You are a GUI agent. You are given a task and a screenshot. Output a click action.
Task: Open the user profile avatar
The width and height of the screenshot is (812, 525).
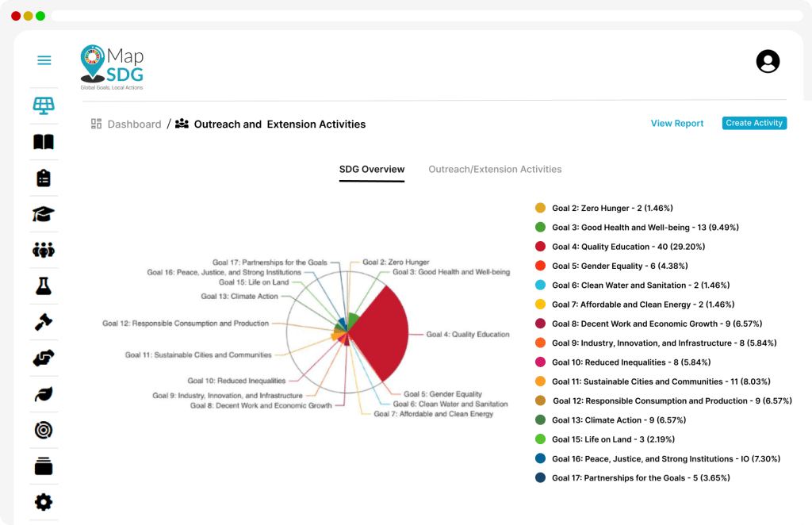point(768,61)
